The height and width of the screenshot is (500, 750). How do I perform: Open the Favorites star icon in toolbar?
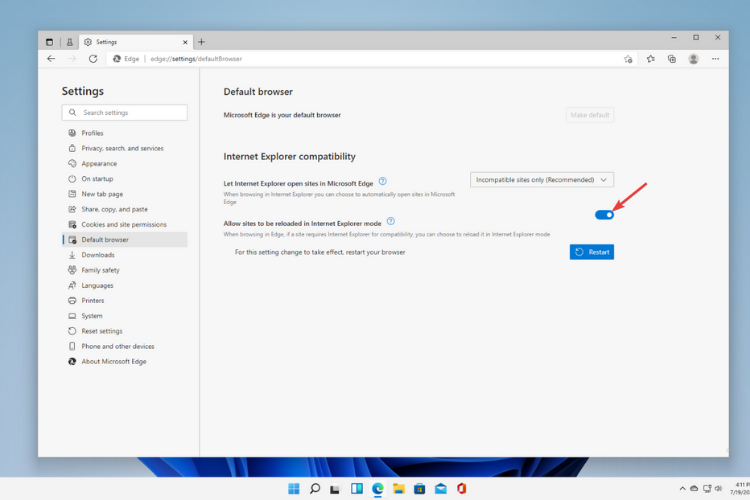[650, 59]
